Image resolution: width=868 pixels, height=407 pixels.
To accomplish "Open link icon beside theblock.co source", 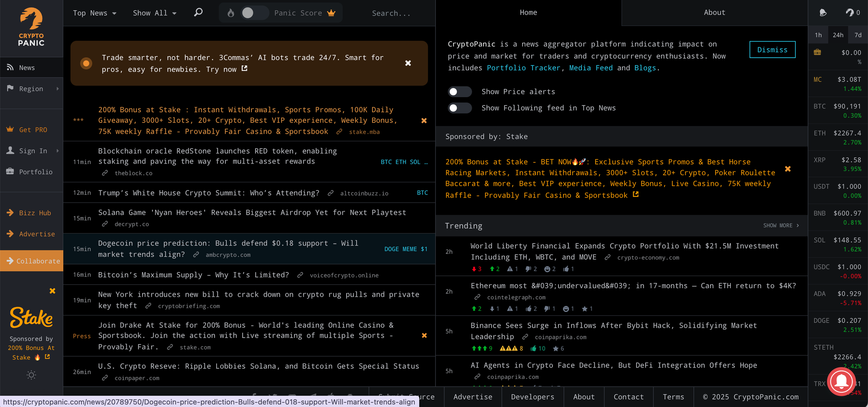I will coord(105,173).
